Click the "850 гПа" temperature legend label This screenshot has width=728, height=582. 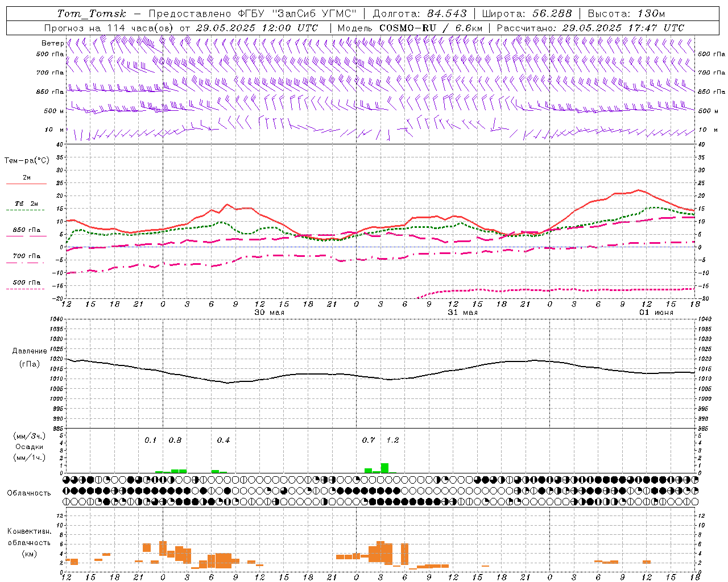(x=26, y=230)
